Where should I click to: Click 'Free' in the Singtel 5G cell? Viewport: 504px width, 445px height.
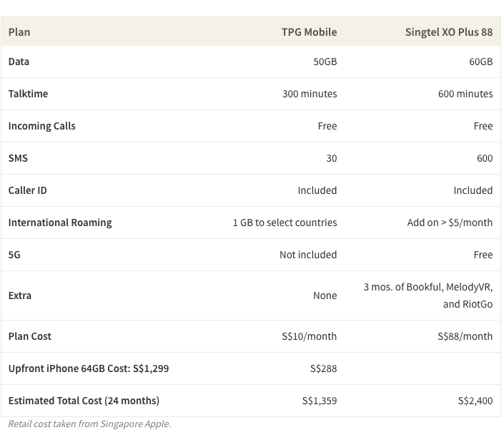pyautogui.click(x=483, y=255)
